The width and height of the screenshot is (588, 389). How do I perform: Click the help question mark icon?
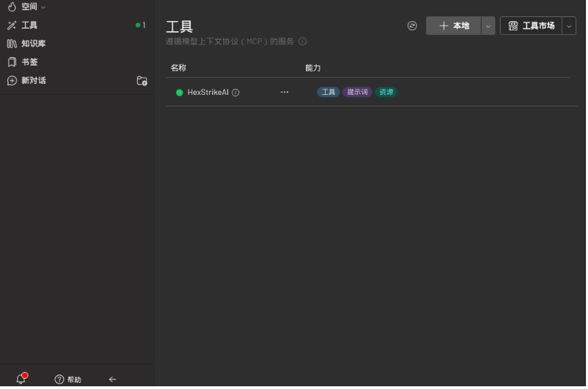click(x=59, y=379)
